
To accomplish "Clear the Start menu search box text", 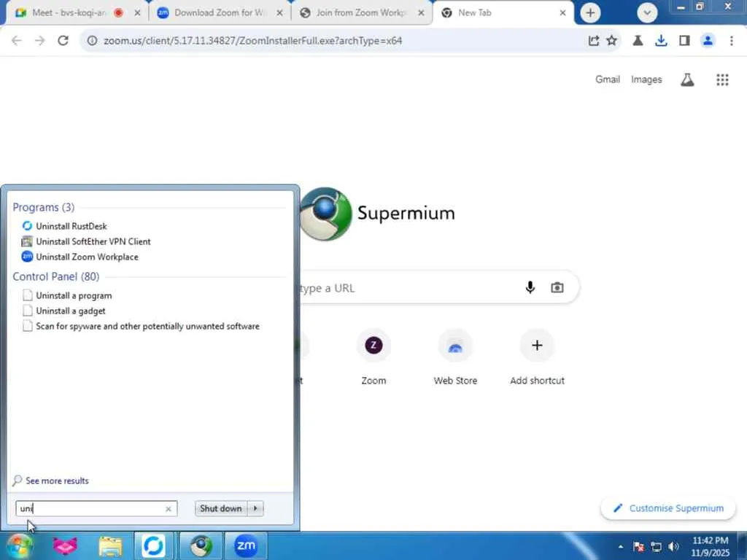I will (169, 508).
